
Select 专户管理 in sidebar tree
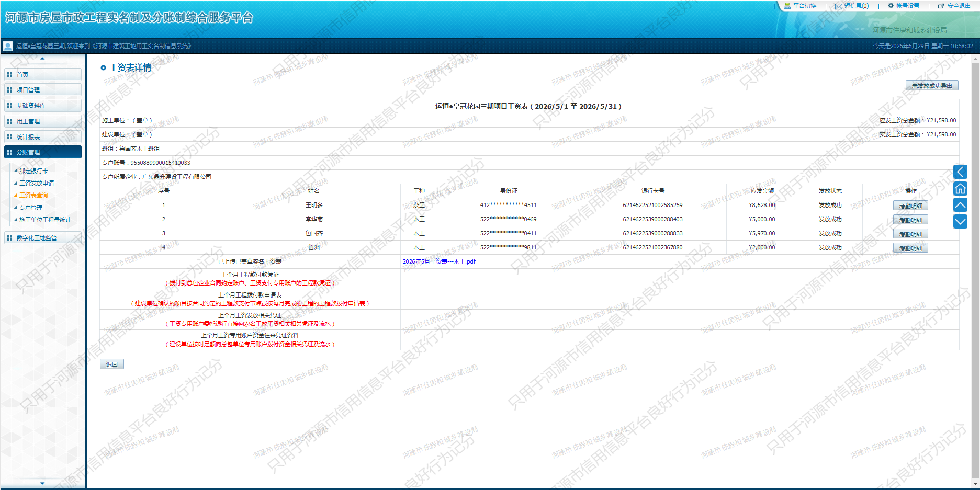pos(31,208)
